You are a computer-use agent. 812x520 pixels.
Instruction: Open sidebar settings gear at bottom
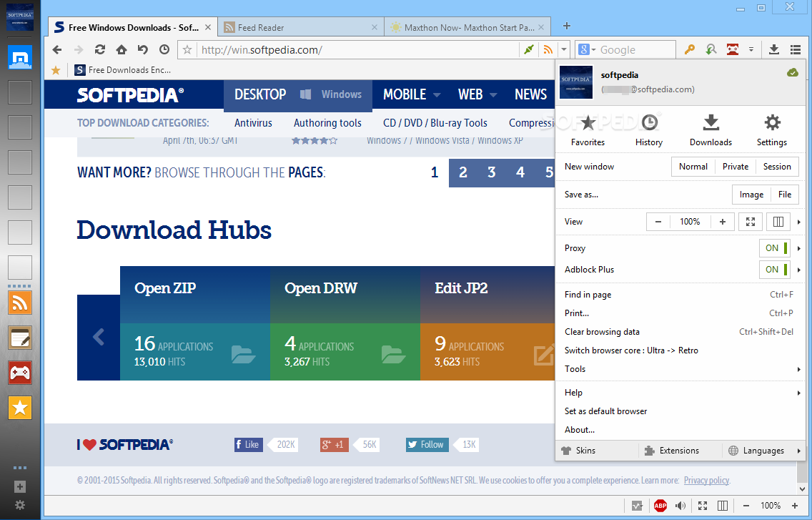coord(20,504)
